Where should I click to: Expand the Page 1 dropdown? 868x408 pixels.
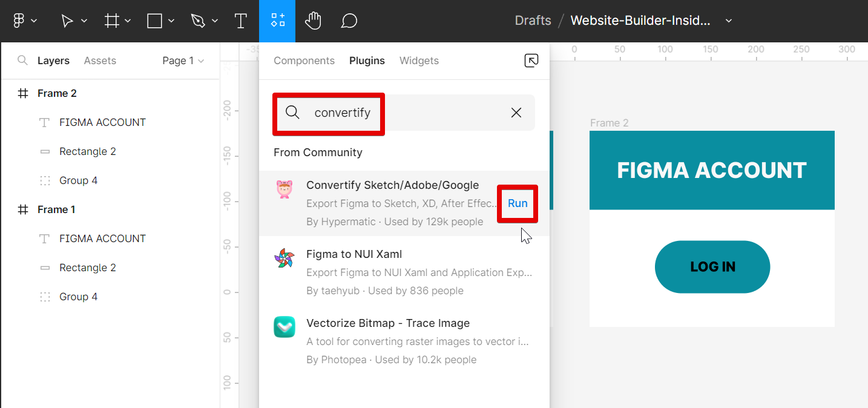(x=183, y=61)
